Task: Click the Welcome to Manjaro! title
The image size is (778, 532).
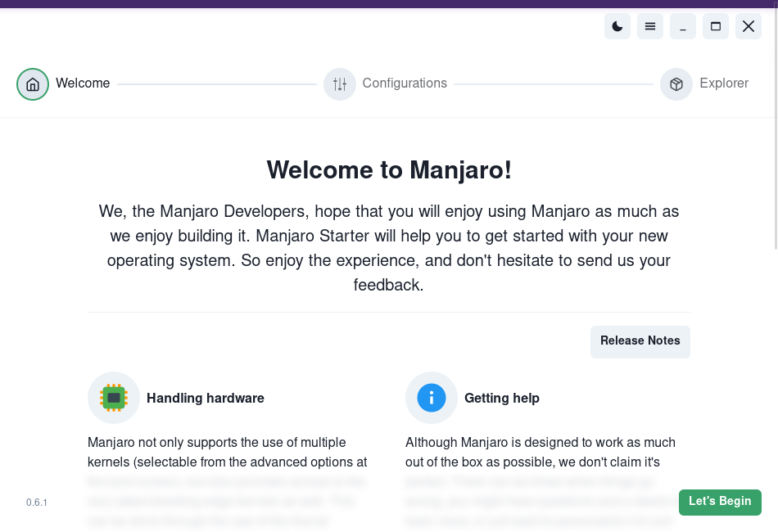Action: [389, 170]
